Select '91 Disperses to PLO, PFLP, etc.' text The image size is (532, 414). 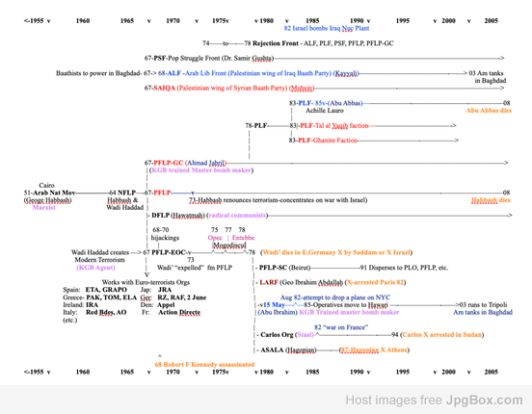(404, 268)
